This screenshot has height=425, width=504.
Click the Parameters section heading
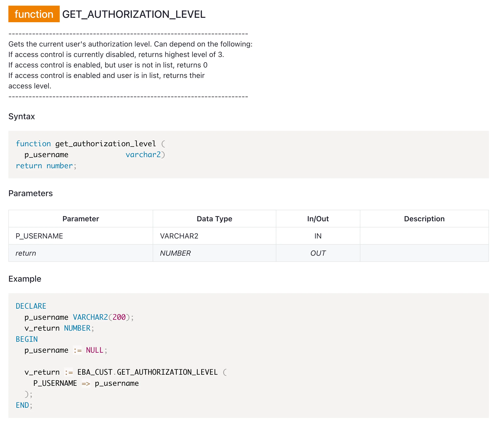pos(30,193)
